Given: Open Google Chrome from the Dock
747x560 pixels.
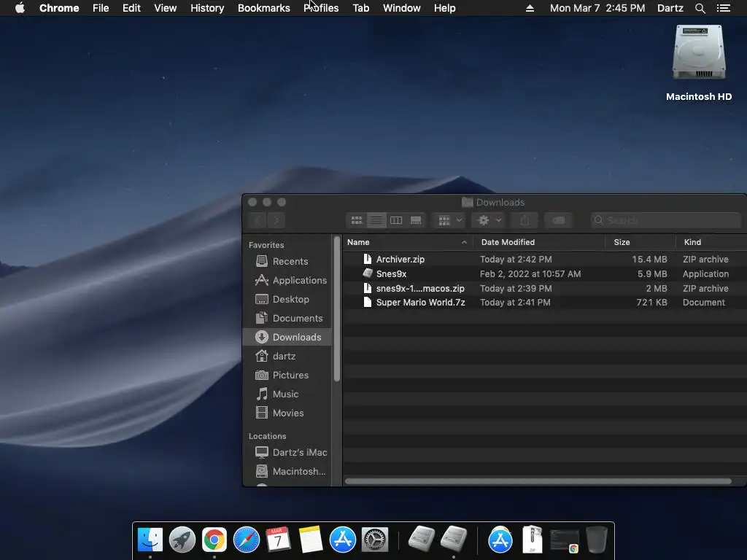Looking at the screenshot, I should (x=214, y=540).
